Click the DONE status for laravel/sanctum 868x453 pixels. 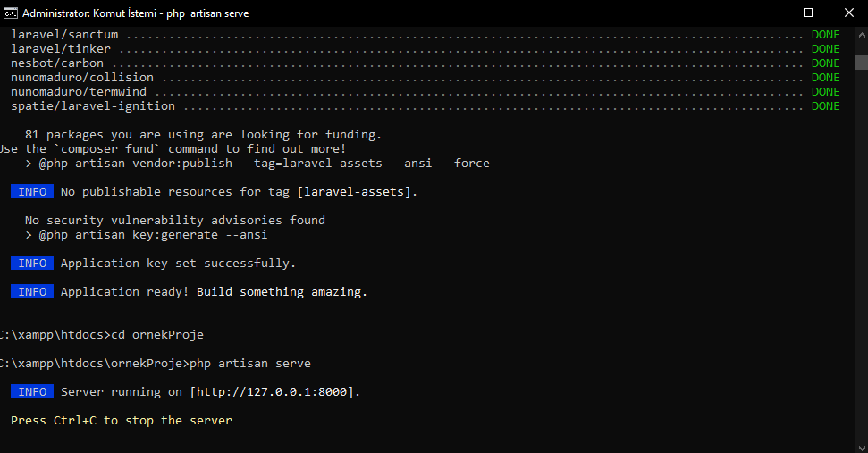(x=825, y=34)
